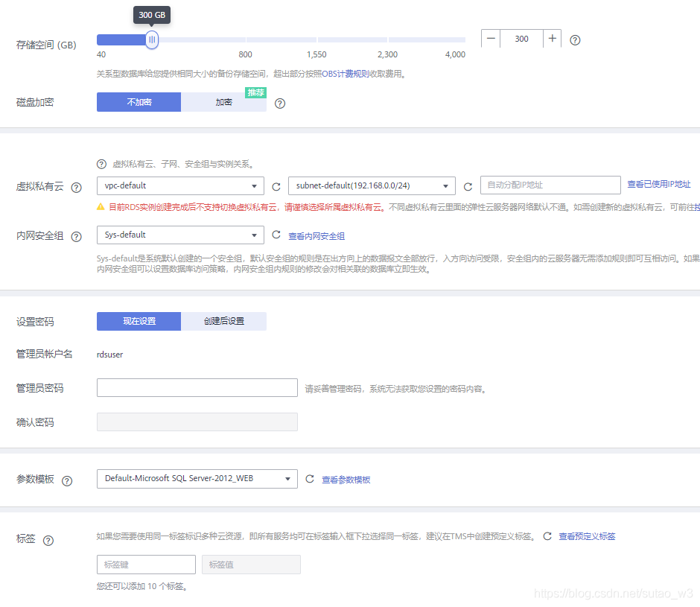Click the rdsuser administrator account name
The width and height of the screenshot is (700, 607).
click(x=109, y=355)
